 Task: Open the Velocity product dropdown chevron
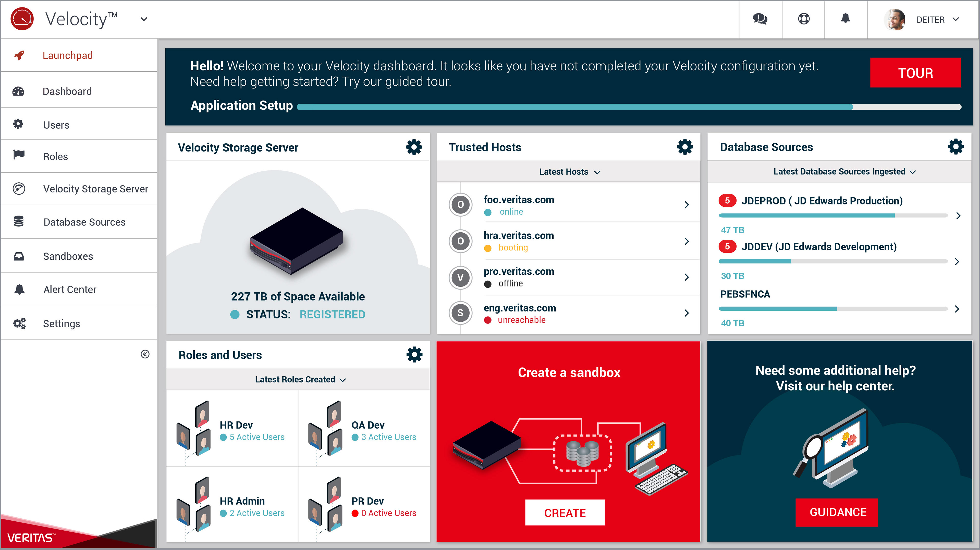pyautogui.click(x=144, y=19)
